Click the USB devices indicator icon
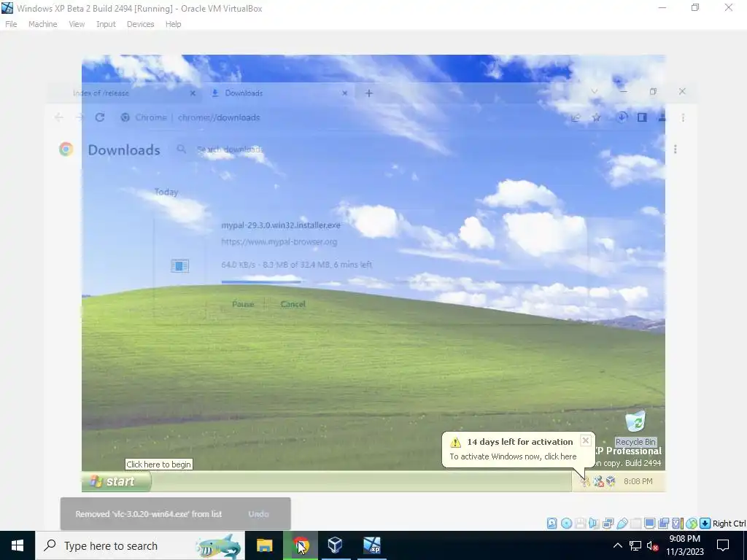This screenshot has width=747, height=560. (622, 524)
